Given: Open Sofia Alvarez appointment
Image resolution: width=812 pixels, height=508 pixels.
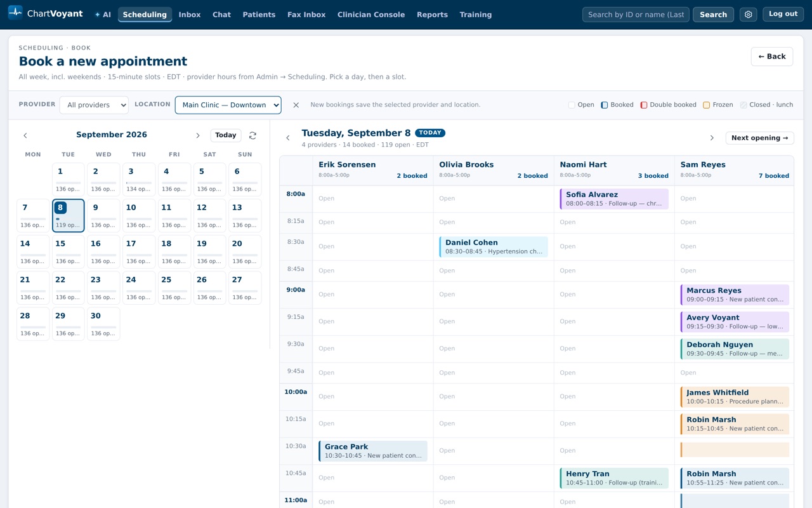Looking at the screenshot, I should pos(614,199).
